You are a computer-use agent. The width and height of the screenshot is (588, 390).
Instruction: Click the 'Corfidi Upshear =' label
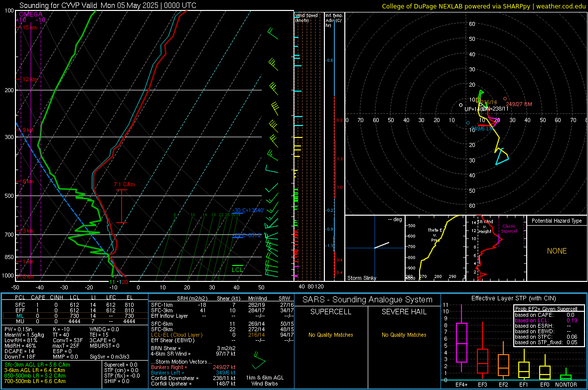[x=171, y=383]
